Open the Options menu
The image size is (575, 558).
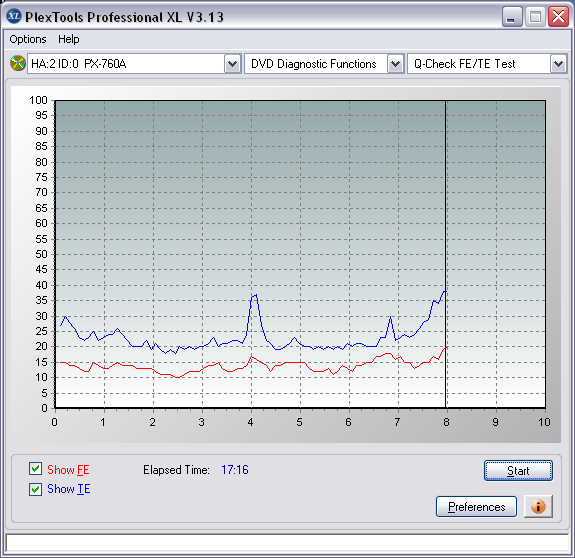point(28,39)
